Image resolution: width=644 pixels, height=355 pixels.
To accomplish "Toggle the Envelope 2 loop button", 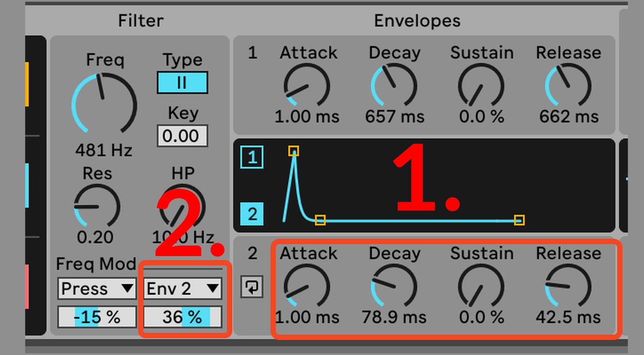I will click(x=252, y=287).
